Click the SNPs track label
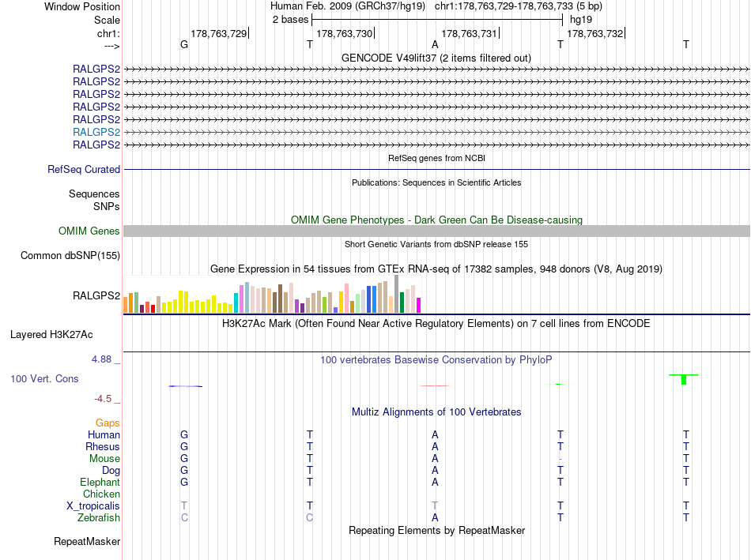Image resolution: width=751 pixels, height=560 pixels. click(x=107, y=206)
